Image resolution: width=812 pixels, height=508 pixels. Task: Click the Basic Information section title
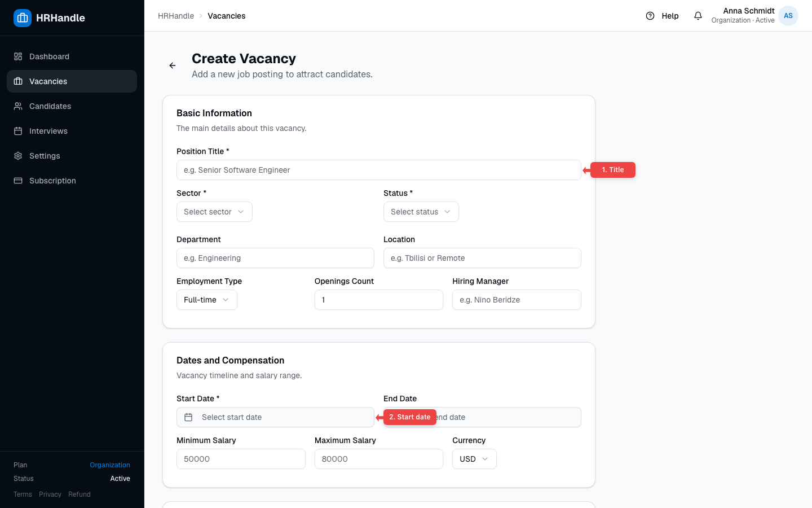point(214,113)
